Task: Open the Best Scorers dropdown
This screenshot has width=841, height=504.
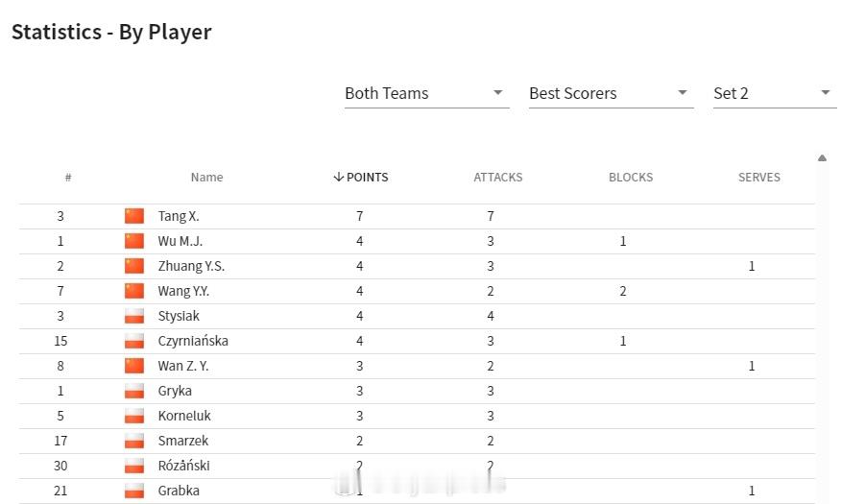Action: coord(611,93)
